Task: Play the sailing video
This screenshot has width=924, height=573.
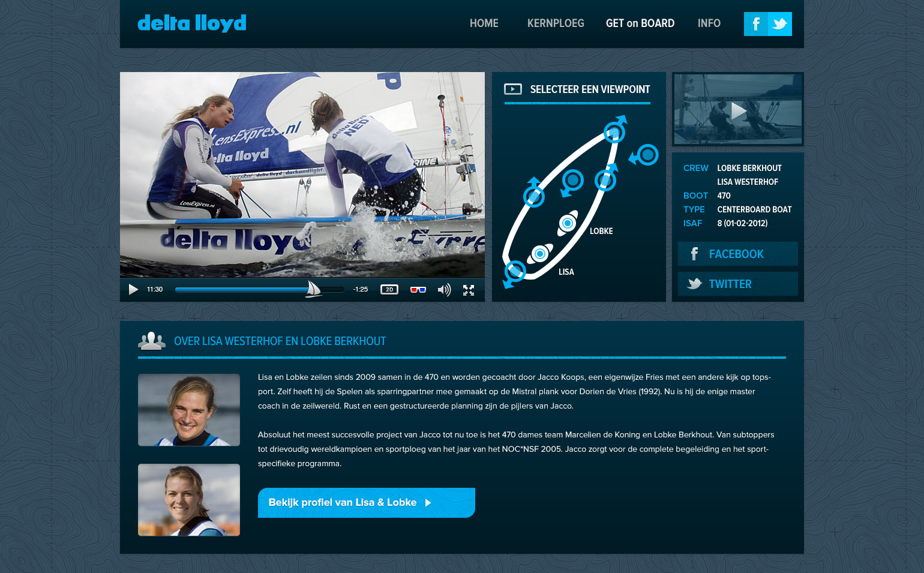Action: click(133, 290)
